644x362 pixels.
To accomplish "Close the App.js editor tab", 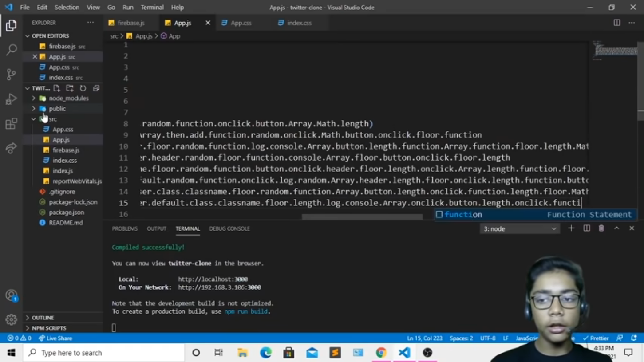I will (x=208, y=23).
